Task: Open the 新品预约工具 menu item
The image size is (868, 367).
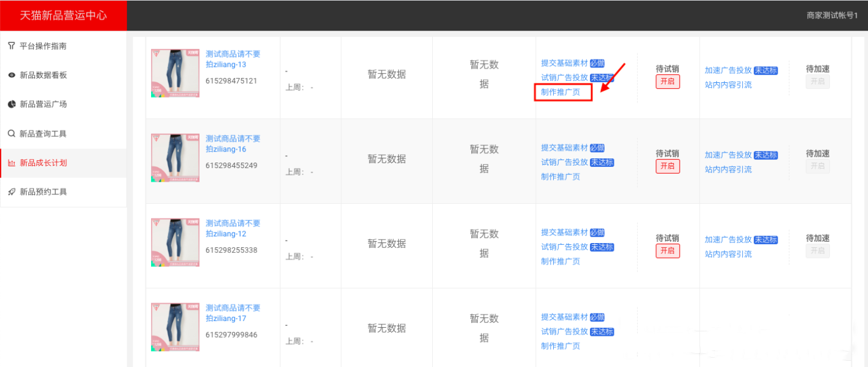Action: point(43,192)
